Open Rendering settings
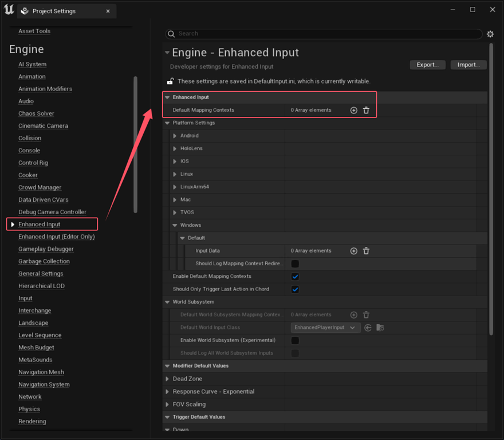Viewport: 504px width, 440px height. tap(32, 421)
